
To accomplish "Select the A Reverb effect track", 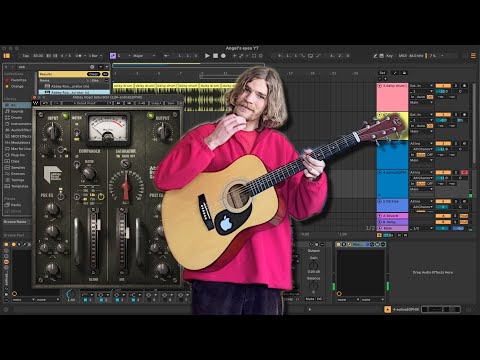I will pos(392,216).
